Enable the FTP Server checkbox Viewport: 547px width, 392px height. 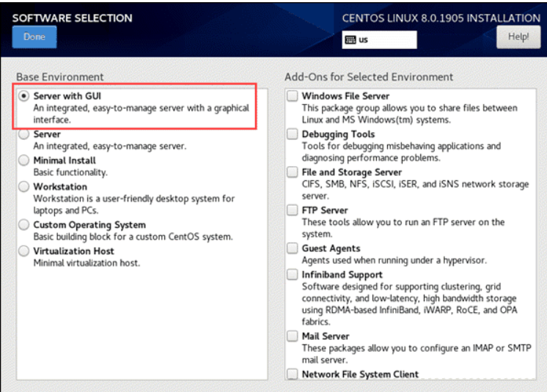tap(293, 210)
